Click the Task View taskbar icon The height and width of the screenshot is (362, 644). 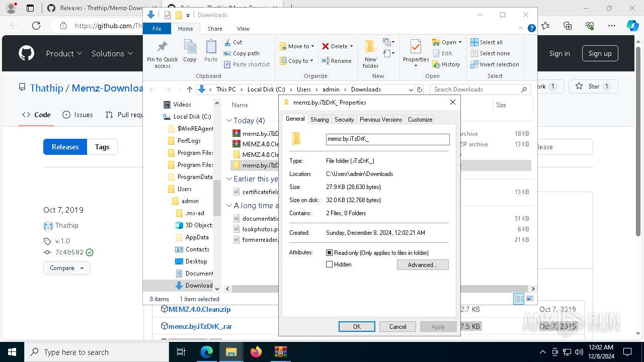tap(182, 352)
